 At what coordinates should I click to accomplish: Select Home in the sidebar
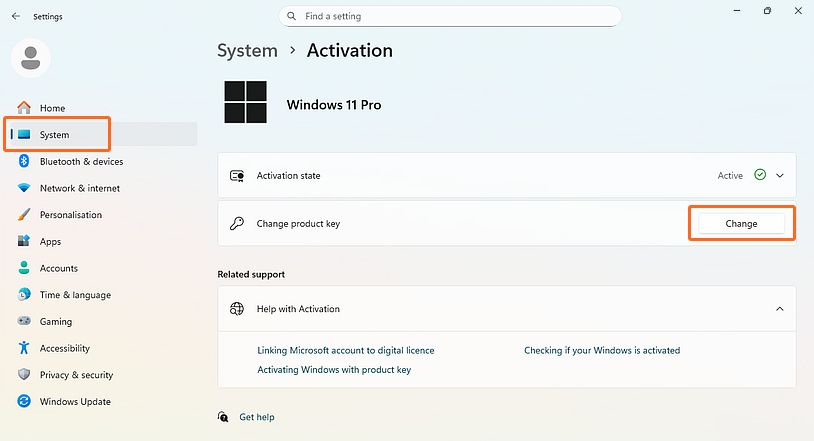(x=52, y=108)
